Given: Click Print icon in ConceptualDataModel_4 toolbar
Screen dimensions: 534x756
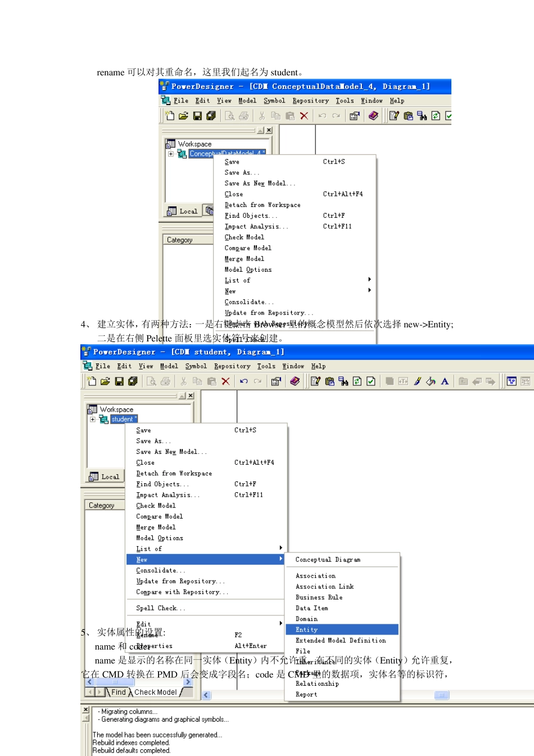Looking at the screenshot, I should coord(243,116).
